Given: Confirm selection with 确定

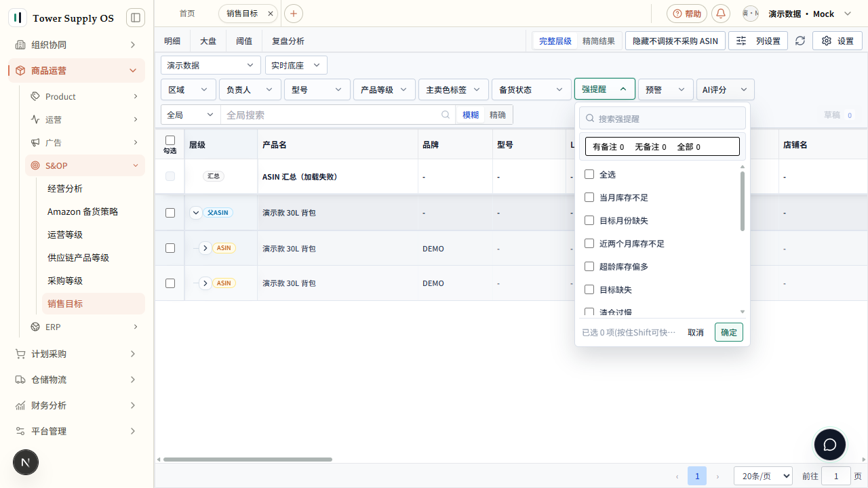Looking at the screenshot, I should coord(729,332).
